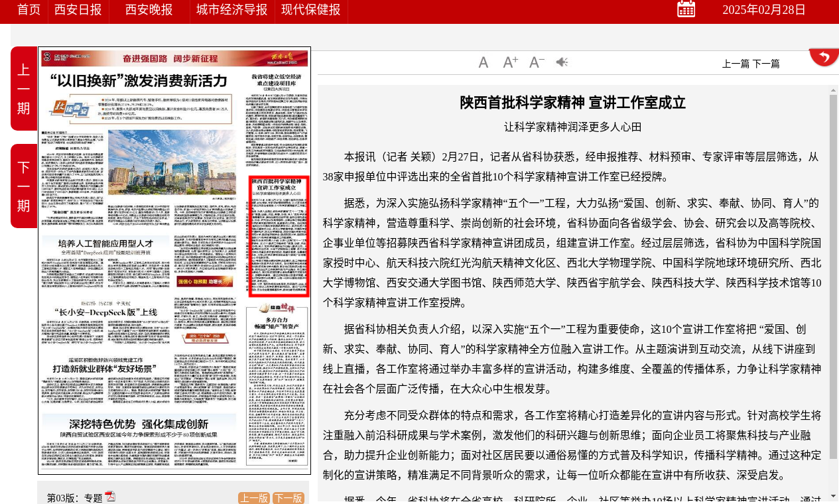This screenshot has height=504, width=839.
Task: Open the calendar date picker icon
Action: coord(686,9)
